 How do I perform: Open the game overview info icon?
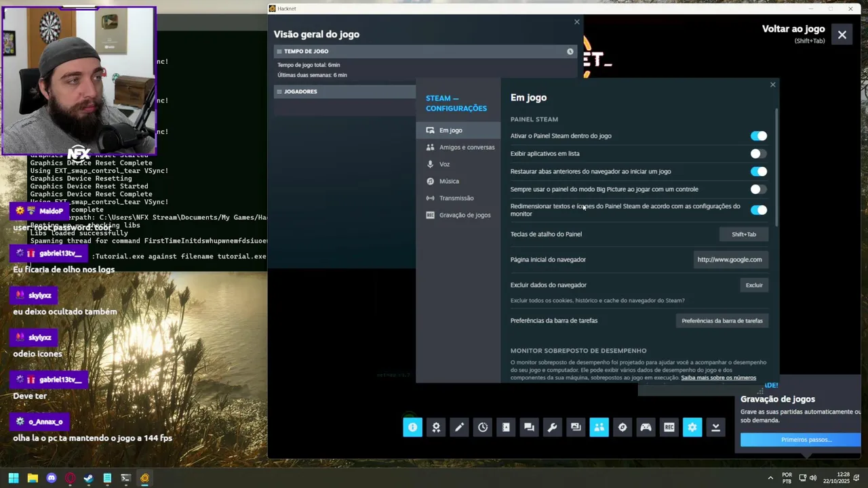(412, 427)
